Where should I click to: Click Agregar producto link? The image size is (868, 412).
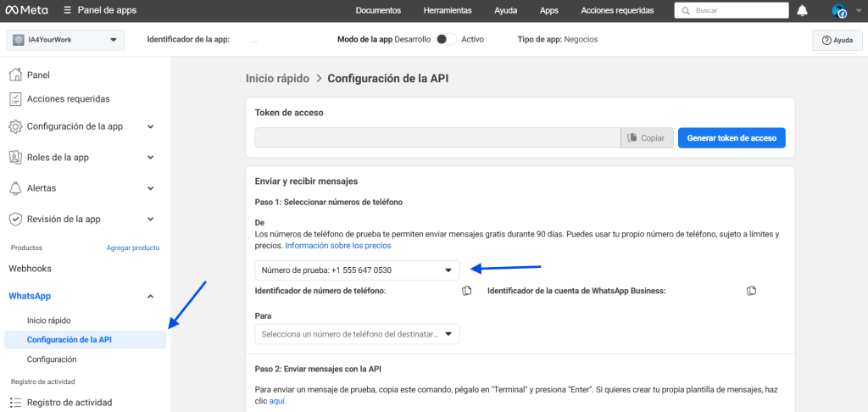point(133,248)
